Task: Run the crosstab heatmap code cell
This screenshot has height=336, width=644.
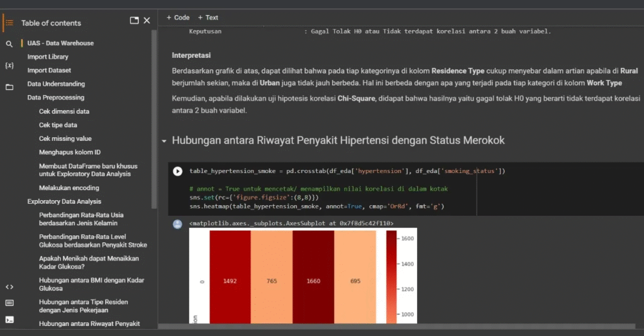Action: (177, 171)
